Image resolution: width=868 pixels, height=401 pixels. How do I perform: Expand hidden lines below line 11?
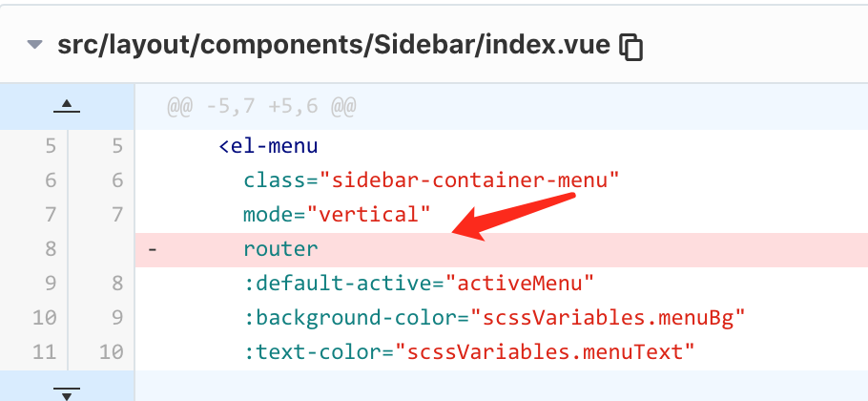(67, 392)
